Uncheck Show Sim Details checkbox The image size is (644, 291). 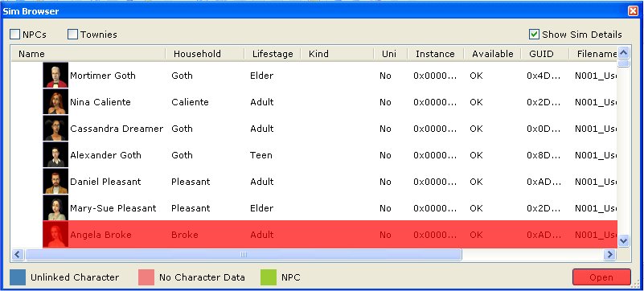534,35
